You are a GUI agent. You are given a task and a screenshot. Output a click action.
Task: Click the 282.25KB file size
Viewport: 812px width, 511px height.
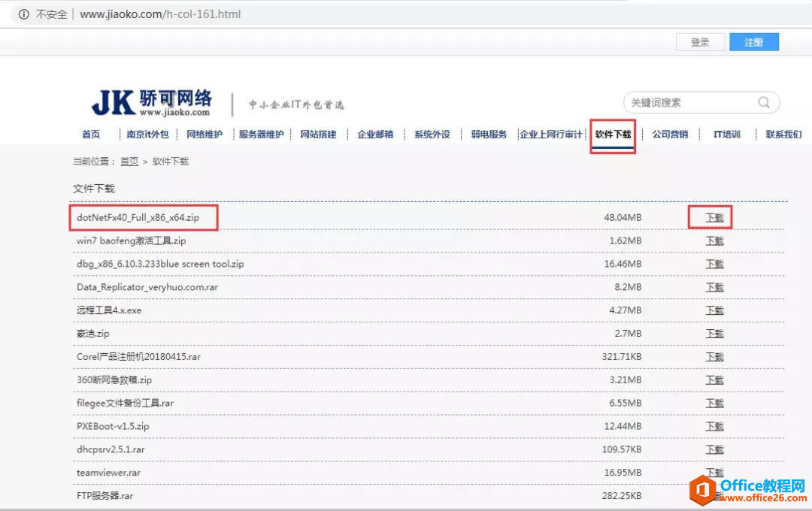[622, 496]
